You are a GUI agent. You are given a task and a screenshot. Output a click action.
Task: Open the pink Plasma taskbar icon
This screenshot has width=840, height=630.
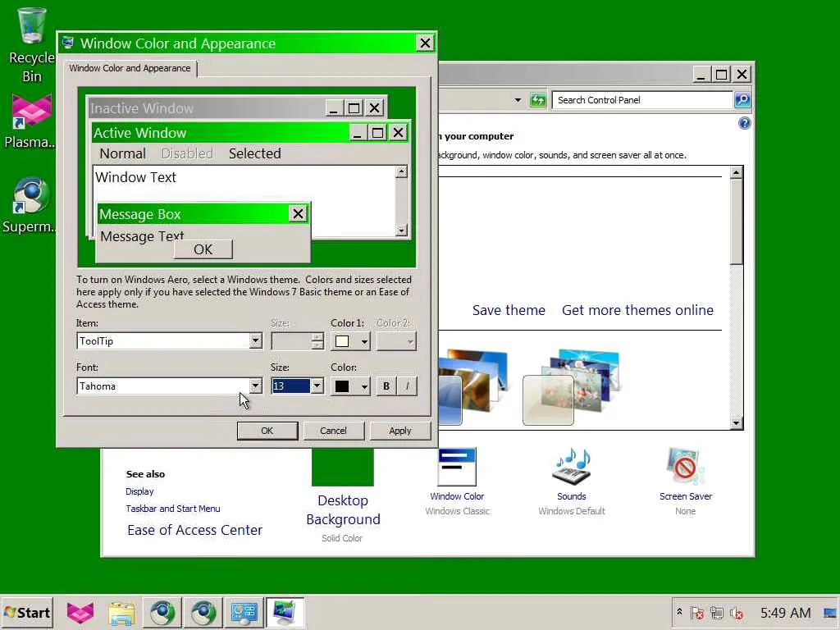tap(80, 613)
